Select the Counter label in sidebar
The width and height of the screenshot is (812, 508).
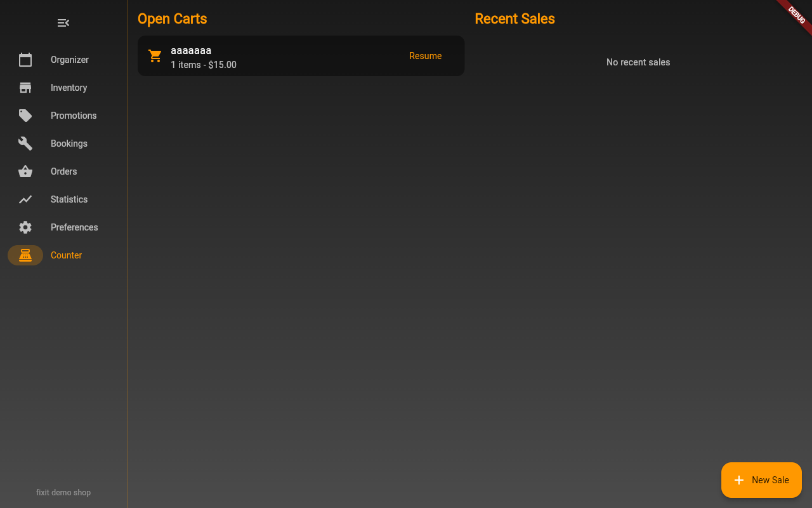coord(67,255)
